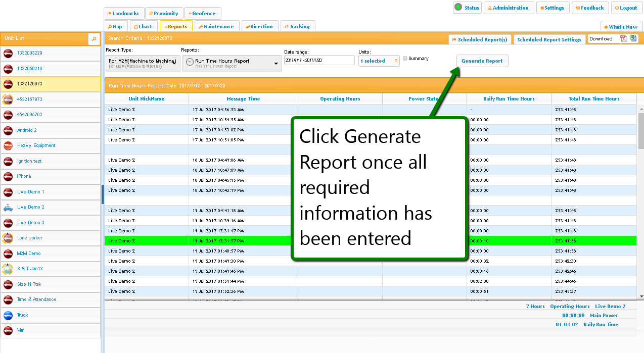The height and width of the screenshot is (353, 644).
Task: Click the Heavy Equipment unit icon
Action: (8, 145)
